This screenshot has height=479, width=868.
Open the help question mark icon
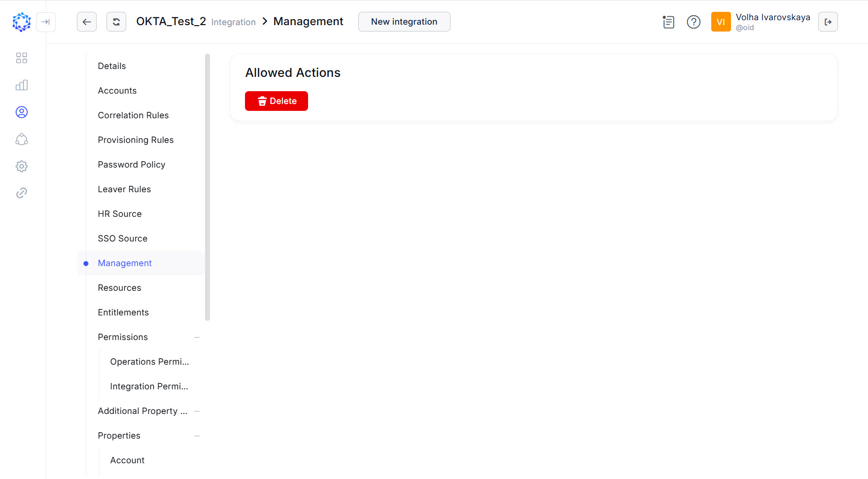[x=693, y=22]
